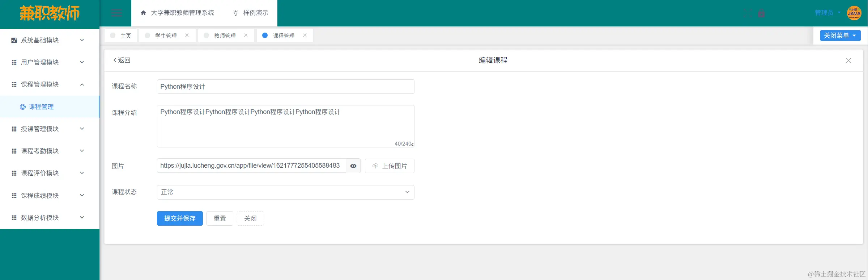
Task: Switch to the 学生管理 tab
Action: 167,35
